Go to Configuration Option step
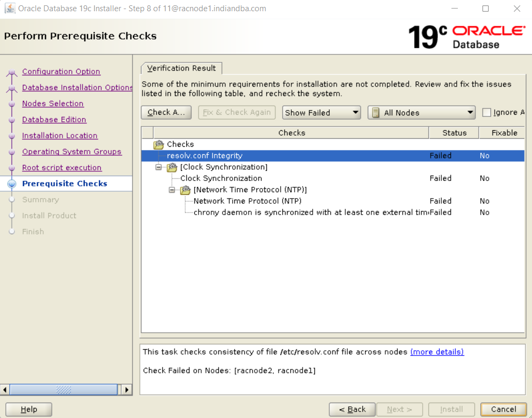532x418 pixels. click(61, 72)
